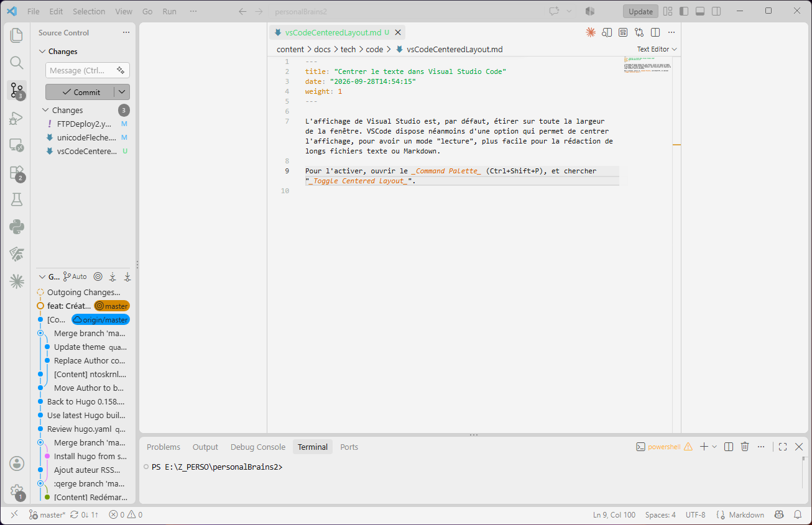Screen dimensions: 812x525
Task: Click the editor minimap preview
Action: click(x=647, y=65)
